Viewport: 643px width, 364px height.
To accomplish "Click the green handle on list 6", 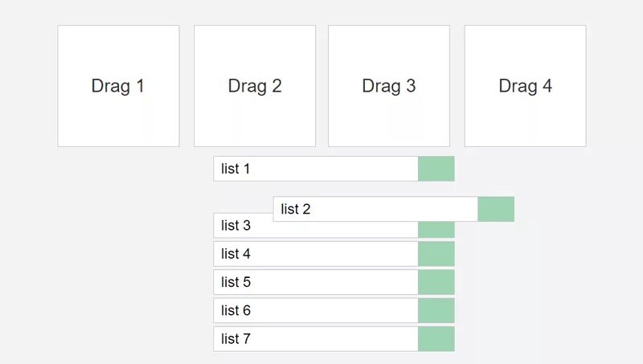I will click(x=436, y=310).
